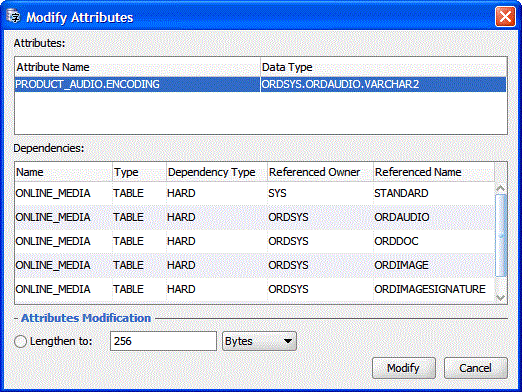Click the dependencies Type column header

click(x=139, y=172)
